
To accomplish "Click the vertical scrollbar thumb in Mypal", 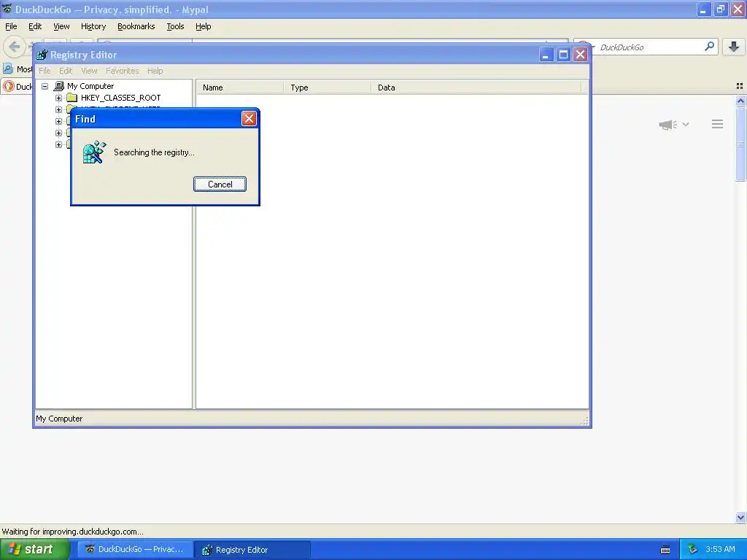I will point(740,144).
